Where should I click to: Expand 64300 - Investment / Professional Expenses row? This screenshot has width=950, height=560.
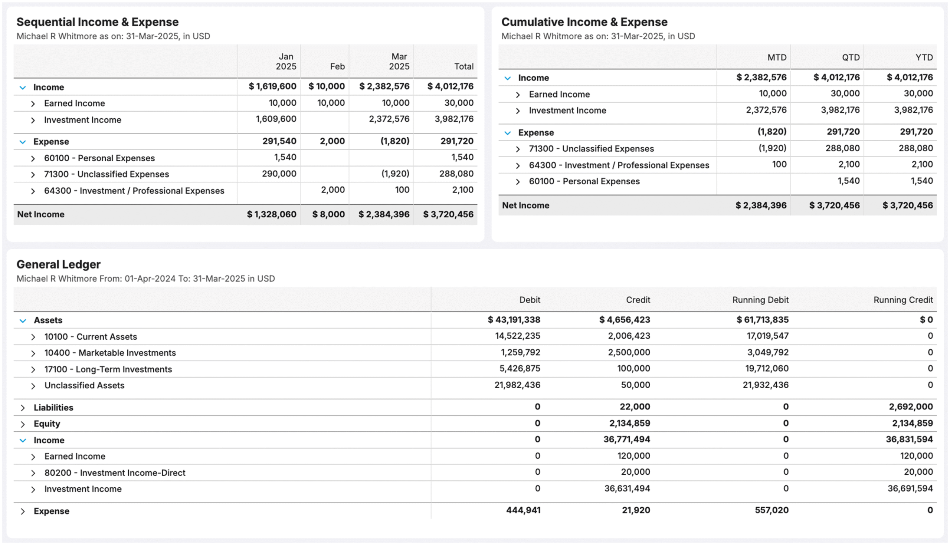click(x=33, y=191)
